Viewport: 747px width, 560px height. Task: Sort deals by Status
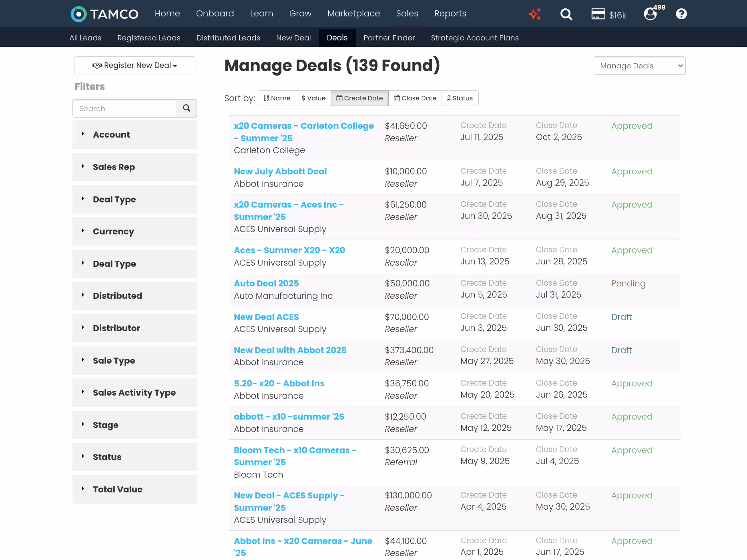click(460, 98)
